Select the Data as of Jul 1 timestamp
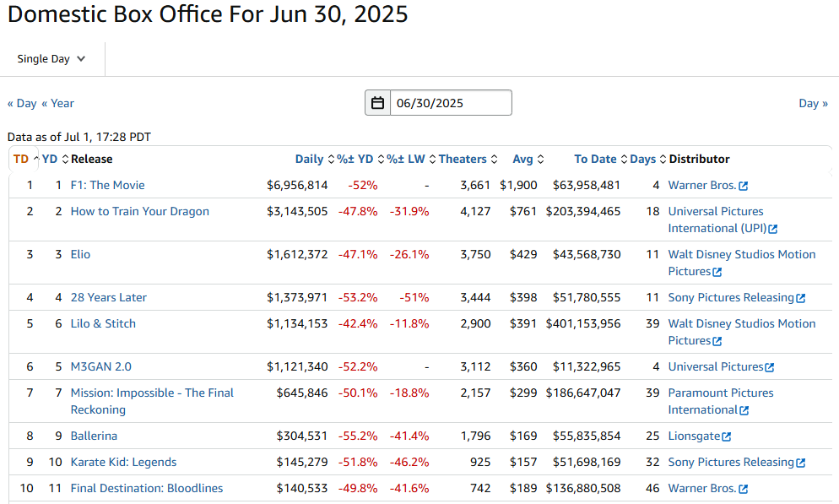The width and height of the screenshot is (839, 504). coord(79,137)
